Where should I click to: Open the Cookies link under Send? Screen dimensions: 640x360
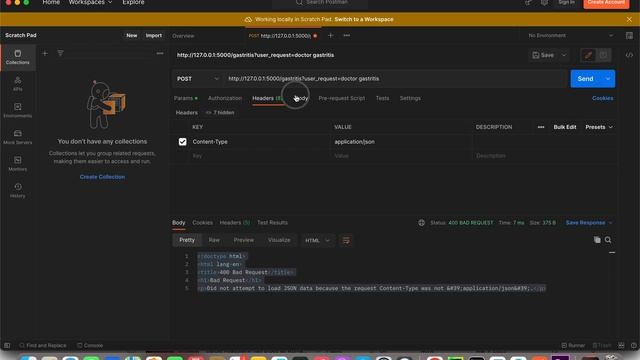tap(602, 98)
